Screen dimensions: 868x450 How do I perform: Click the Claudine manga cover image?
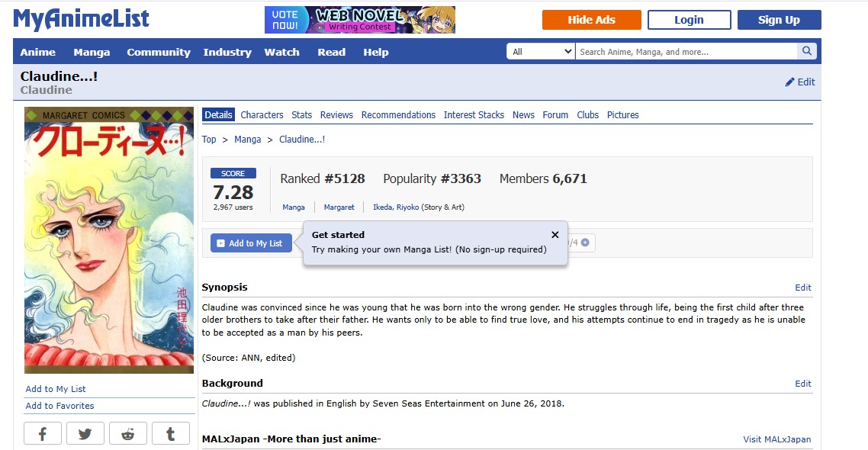[x=109, y=240]
